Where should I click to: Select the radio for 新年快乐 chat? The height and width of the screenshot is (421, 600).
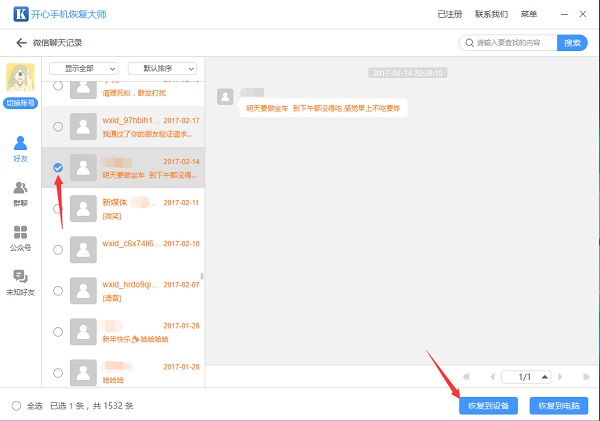pos(58,332)
